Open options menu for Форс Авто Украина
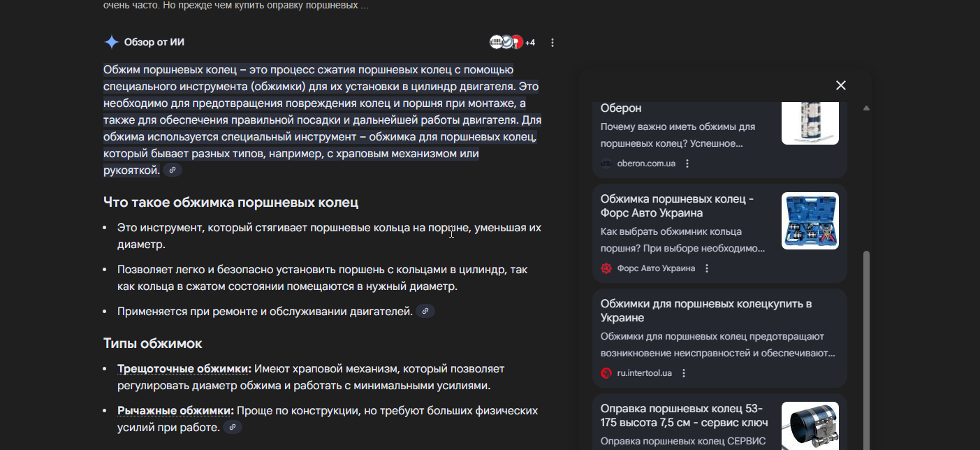The image size is (980, 450). [707, 268]
